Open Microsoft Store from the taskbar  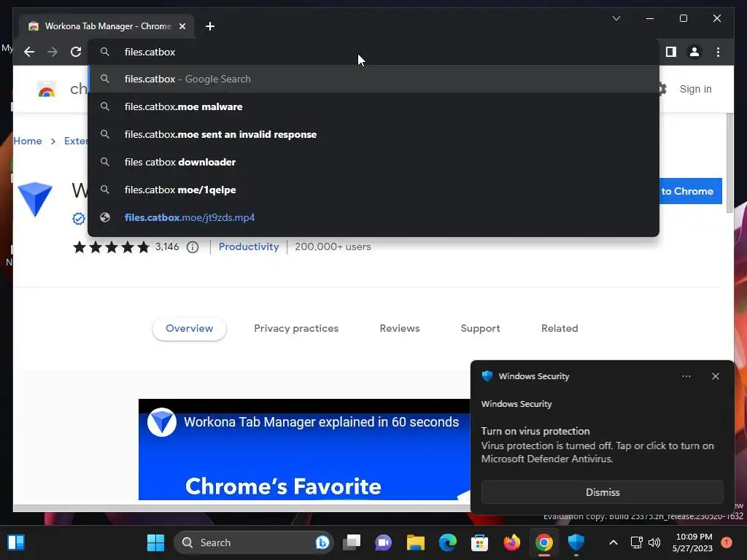(x=480, y=542)
